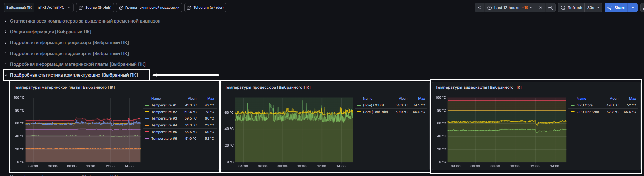
Task: Toggle Temperature #6 series in legend
Action: point(164,139)
